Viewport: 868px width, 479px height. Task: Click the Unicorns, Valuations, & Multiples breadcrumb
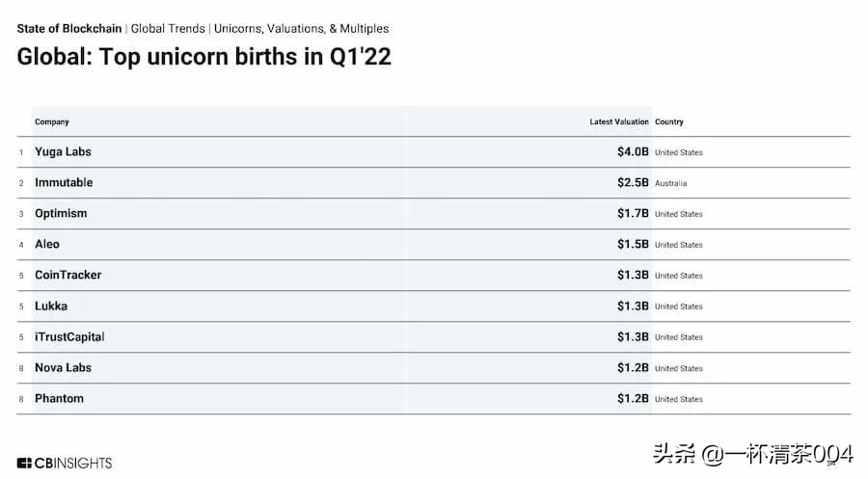click(302, 29)
